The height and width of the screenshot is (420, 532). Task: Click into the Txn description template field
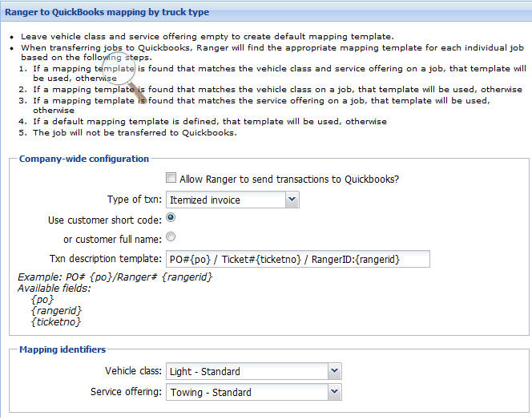tap(297, 259)
